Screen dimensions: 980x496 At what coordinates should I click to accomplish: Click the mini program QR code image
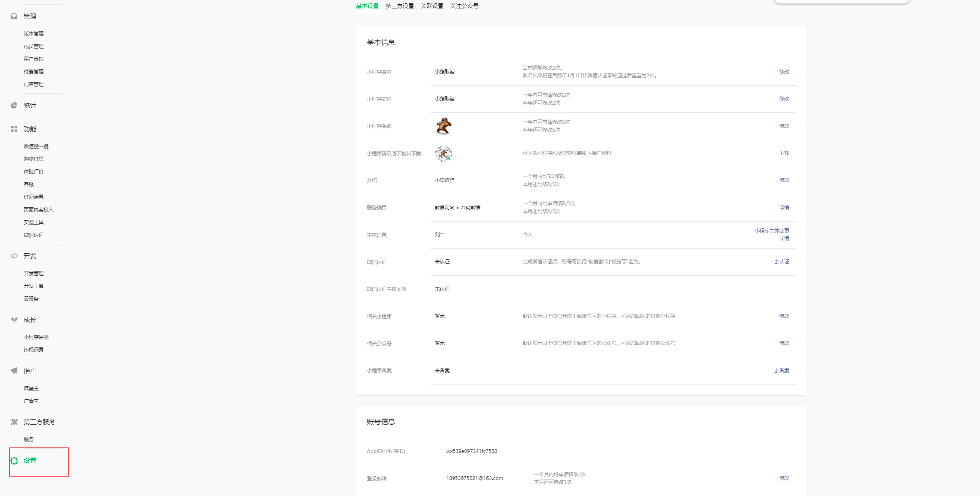click(443, 154)
